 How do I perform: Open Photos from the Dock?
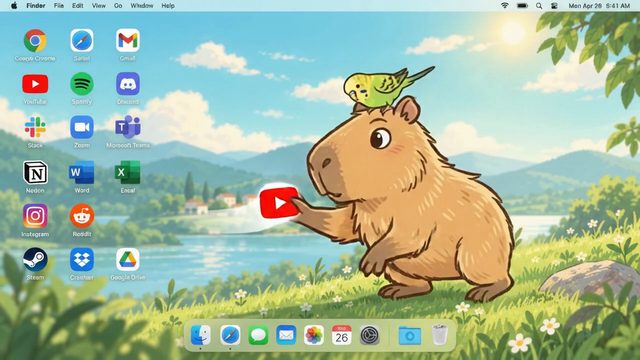pyautogui.click(x=314, y=336)
